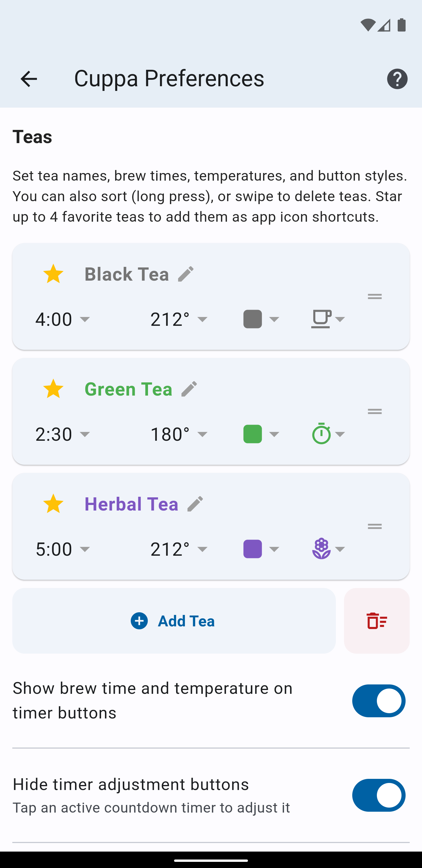Click the pencil icon beside Green Tea
This screenshot has height=868, width=422.
(189, 389)
